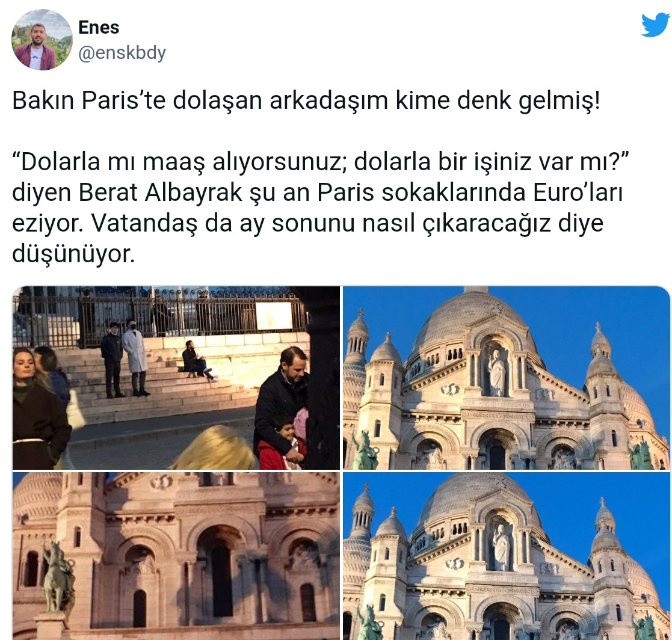This screenshot has width=672, height=640.
Task: Open the @enskbdy handle link
Action: pos(122,53)
